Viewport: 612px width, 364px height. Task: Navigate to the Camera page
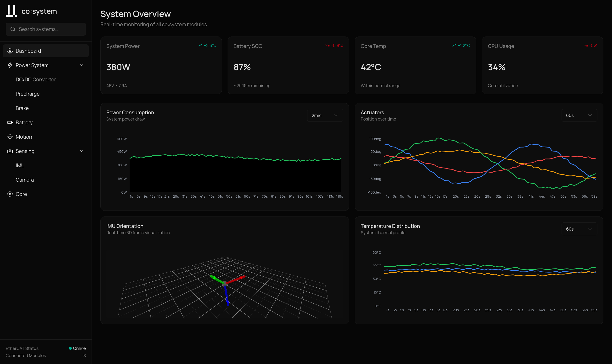pyautogui.click(x=25, y=180)
